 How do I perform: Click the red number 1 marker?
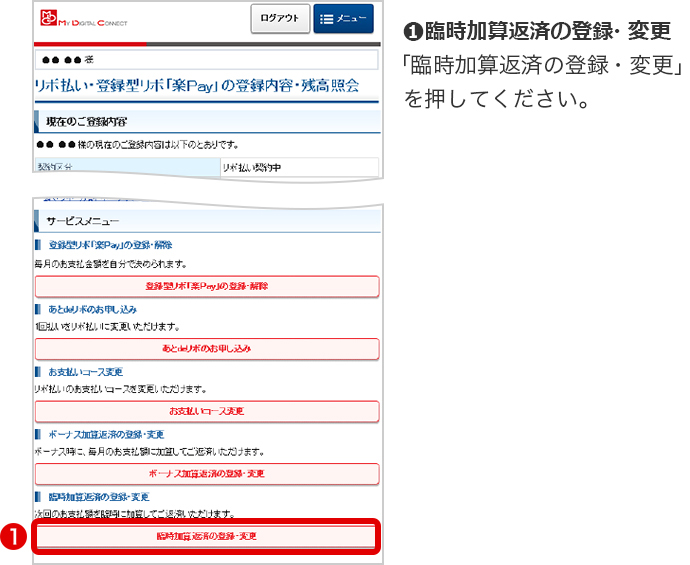tap(13, 536)
